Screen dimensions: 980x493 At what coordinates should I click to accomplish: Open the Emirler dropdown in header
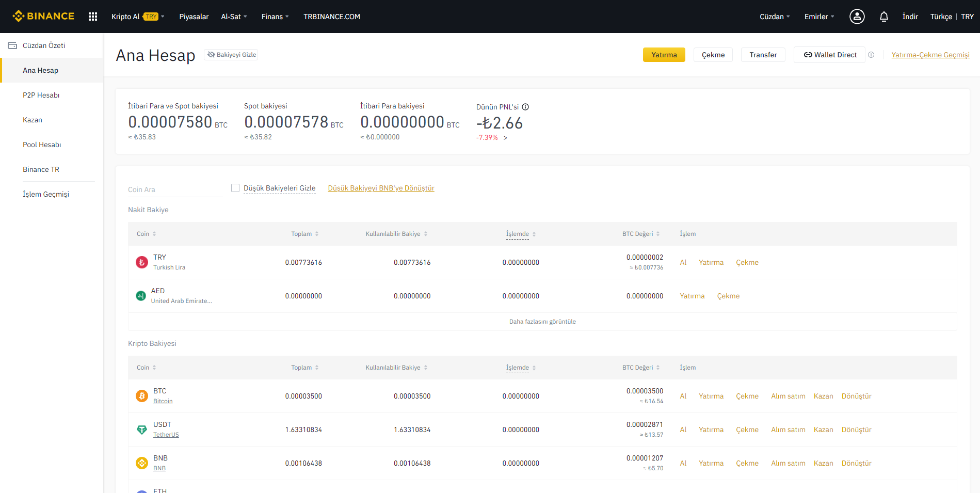819,17
